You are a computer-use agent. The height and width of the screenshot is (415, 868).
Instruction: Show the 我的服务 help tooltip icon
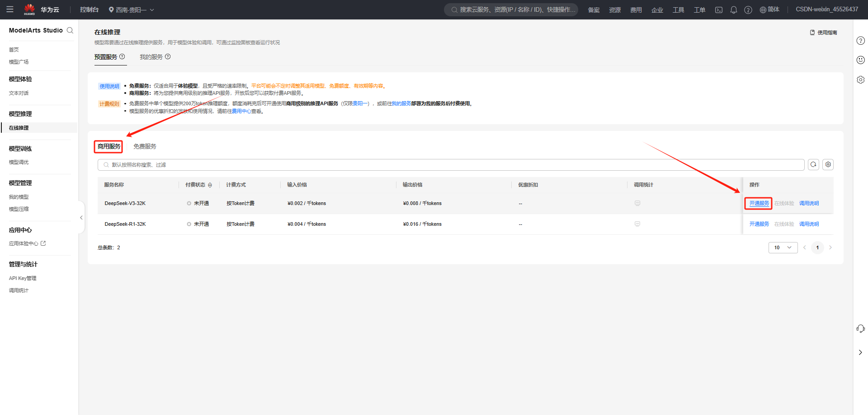[x=168, y=56]
